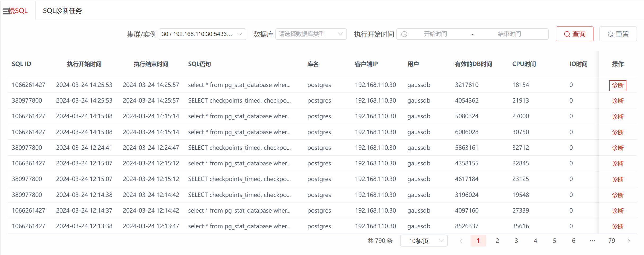
Task: Click the hamburger menu icon
Action: click(x=6, y=11)
